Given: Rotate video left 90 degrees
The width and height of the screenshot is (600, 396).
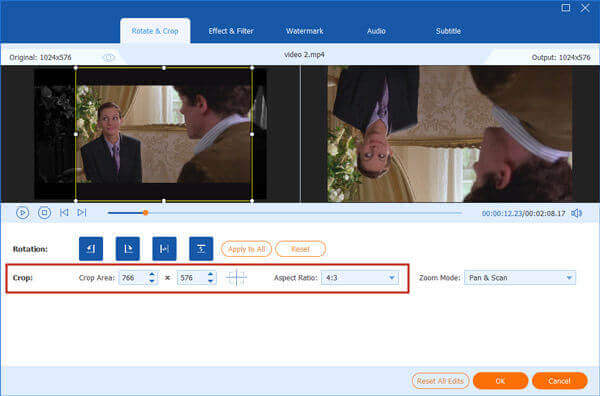Looking at the screenshot, I should 91,249.
